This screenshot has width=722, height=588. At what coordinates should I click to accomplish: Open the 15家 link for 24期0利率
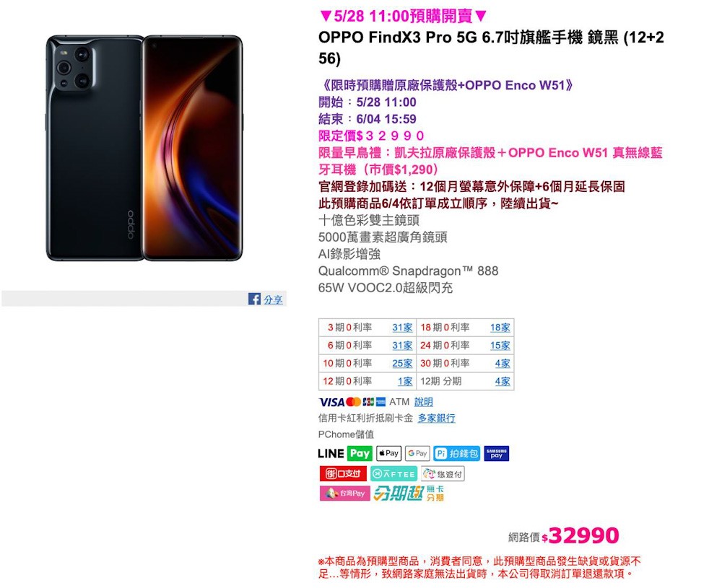[x=500, y=345]
